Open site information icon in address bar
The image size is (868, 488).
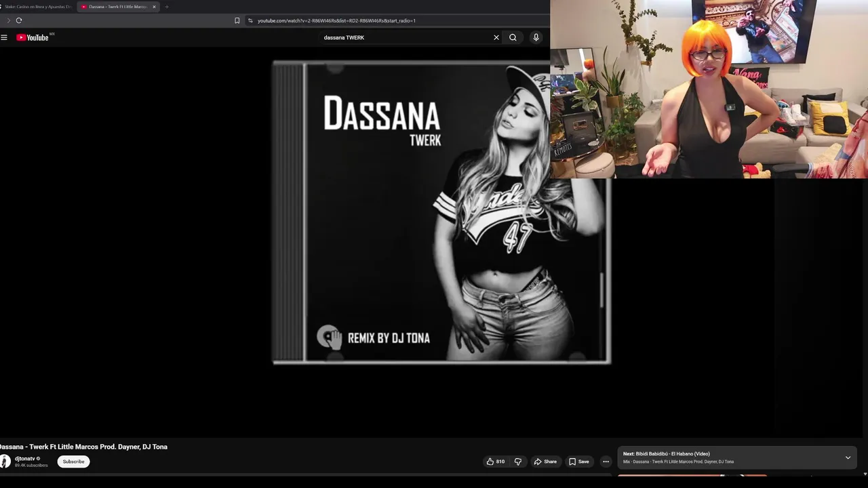(x=250, y=20)
